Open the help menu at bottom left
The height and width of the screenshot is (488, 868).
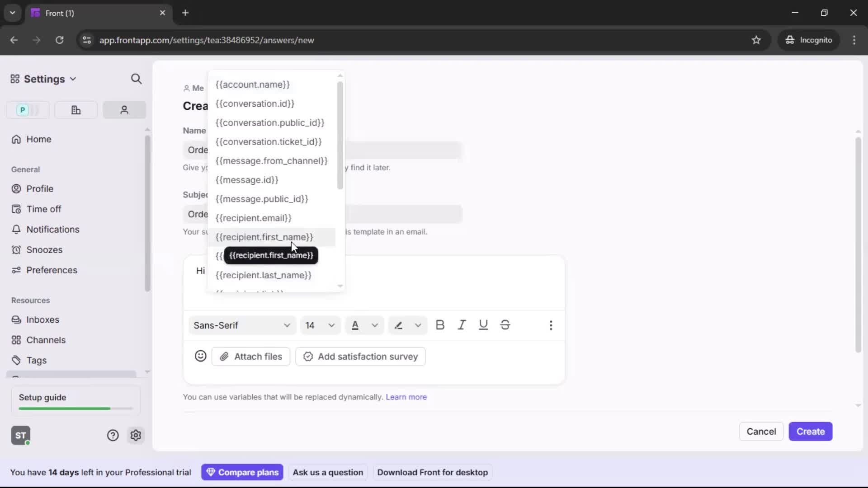(x=112, y=435)
